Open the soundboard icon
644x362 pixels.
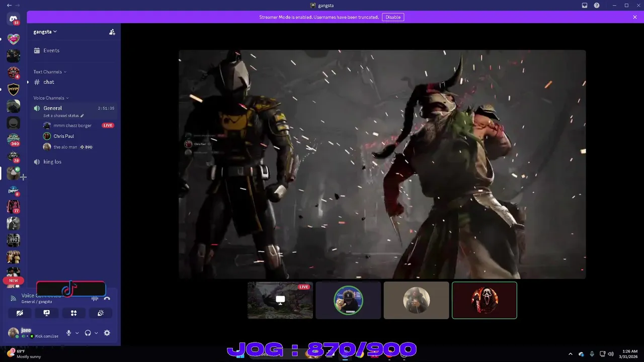pyautogui.click(x=101, y=313)
